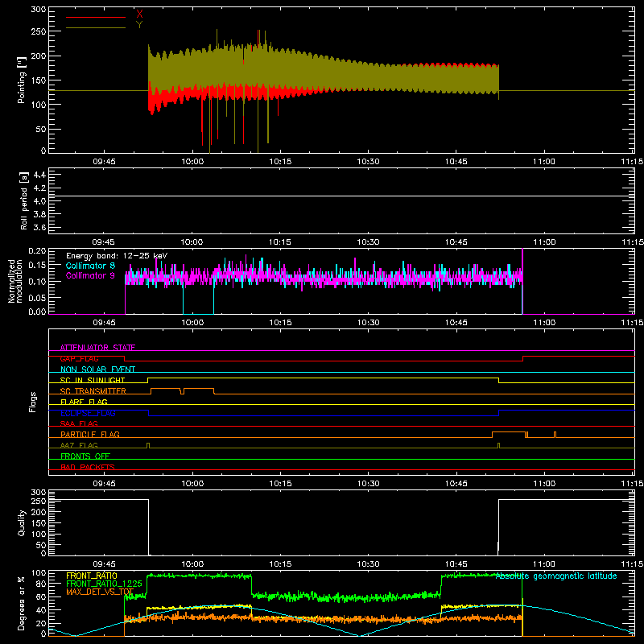
Task: Click 'Absolute geomagnetic latitude' label
Action: (556, 576)
